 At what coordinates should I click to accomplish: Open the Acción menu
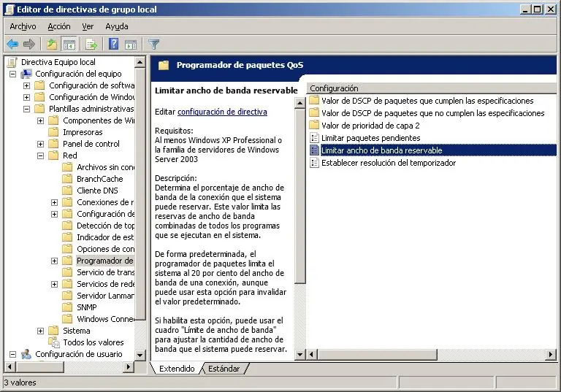[59, 26]
